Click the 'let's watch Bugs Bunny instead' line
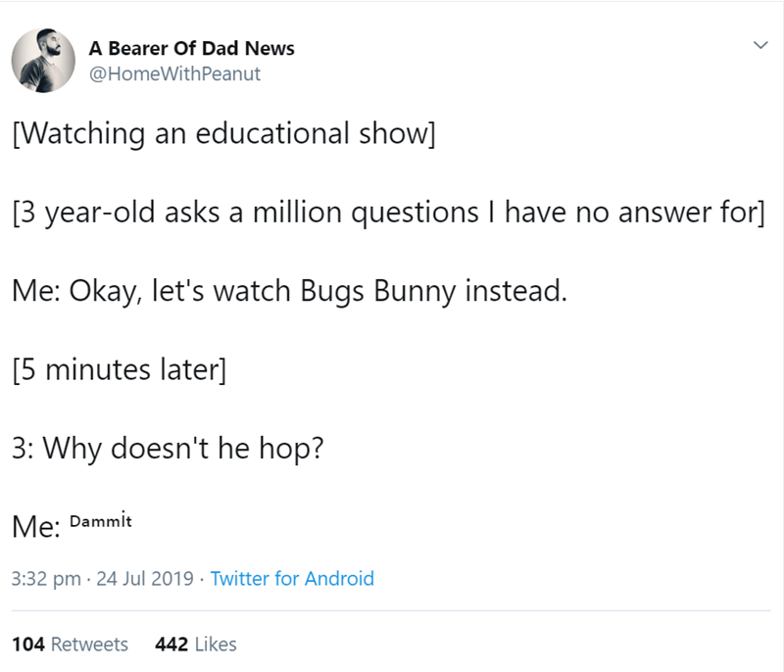Screen dimensions: 784x672 pyautogui.click(x=290, y=291)
